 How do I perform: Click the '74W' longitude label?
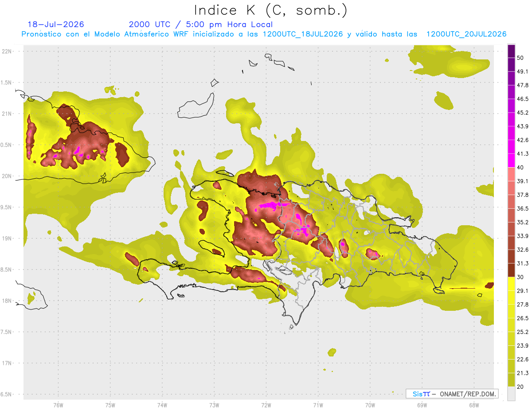point(162,405)
